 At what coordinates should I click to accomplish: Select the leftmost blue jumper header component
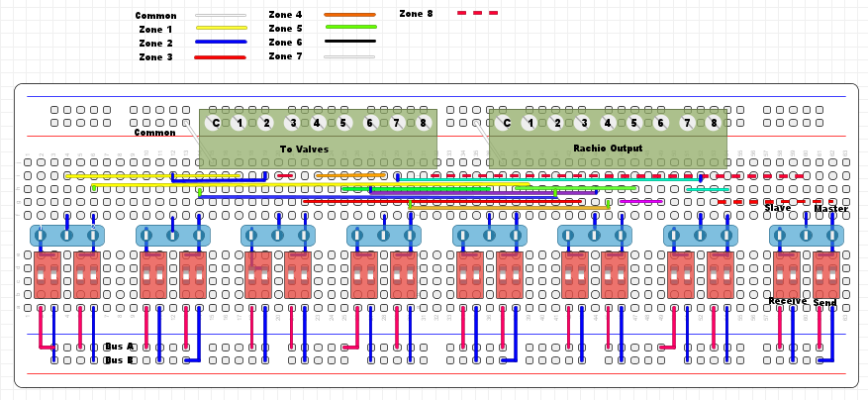point(66,236)
